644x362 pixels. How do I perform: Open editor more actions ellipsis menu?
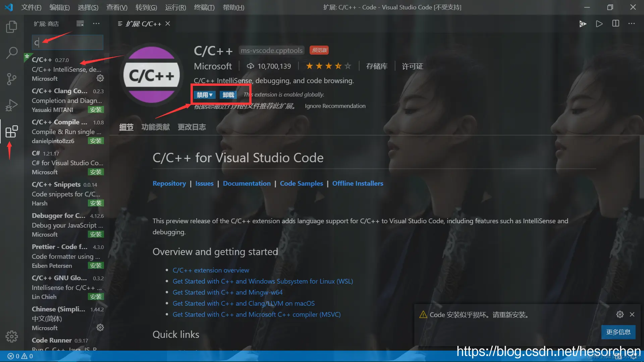[632, 23]
